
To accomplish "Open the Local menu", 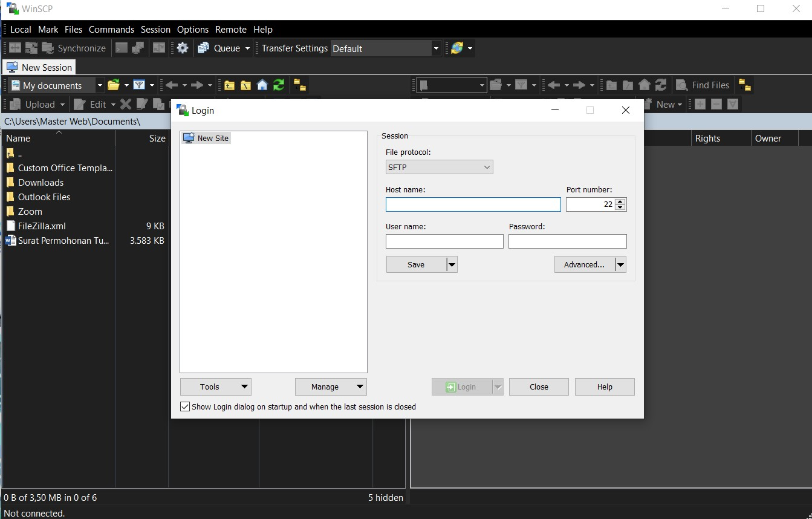I will 21,29.
